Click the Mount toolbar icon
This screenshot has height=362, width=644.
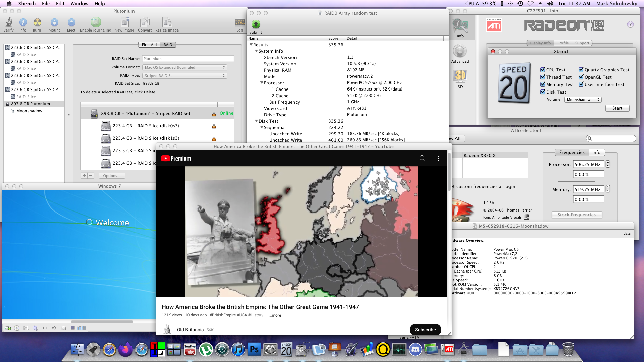tap(54, 22)
